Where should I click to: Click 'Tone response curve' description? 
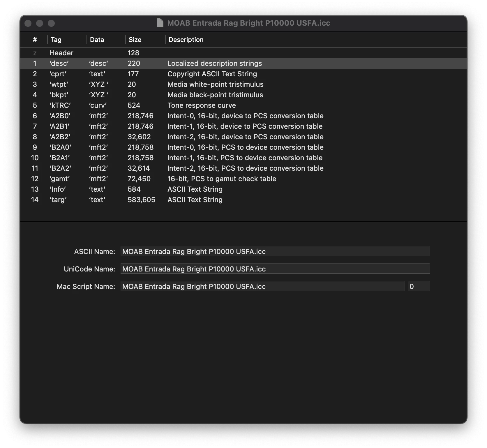[202, 105]
